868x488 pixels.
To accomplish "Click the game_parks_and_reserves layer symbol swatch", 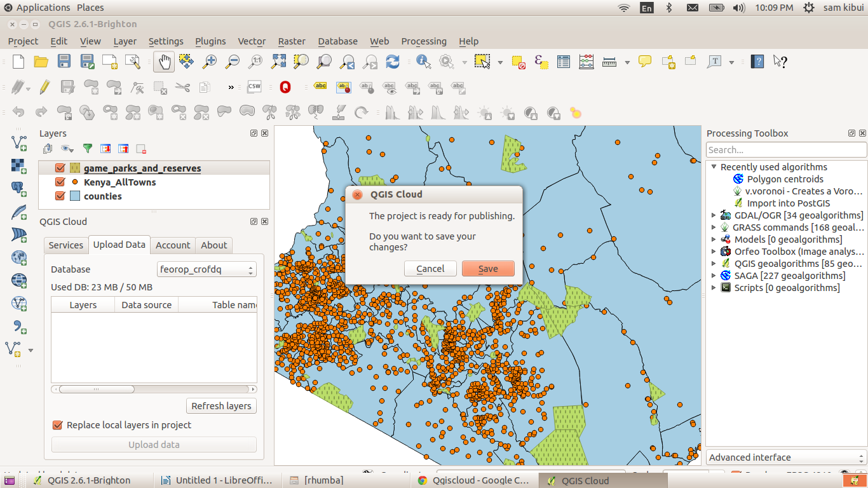I will (x=75, y=168).
